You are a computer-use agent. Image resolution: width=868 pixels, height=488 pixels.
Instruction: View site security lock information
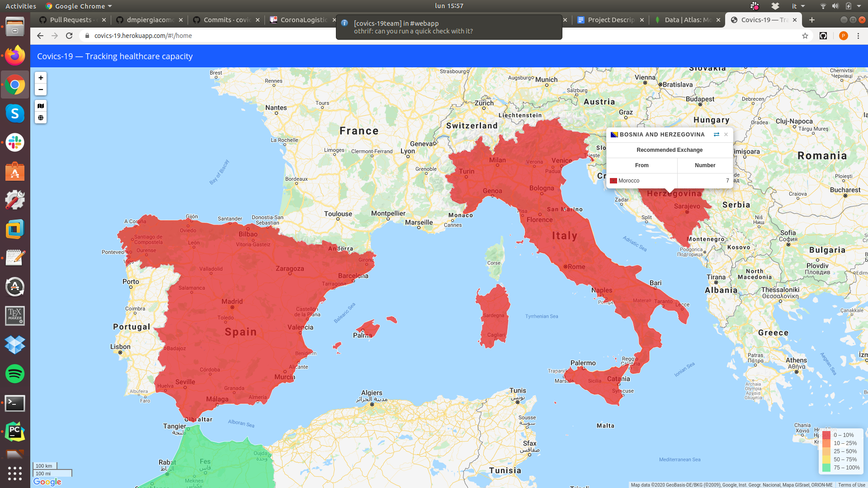[87, 36]
